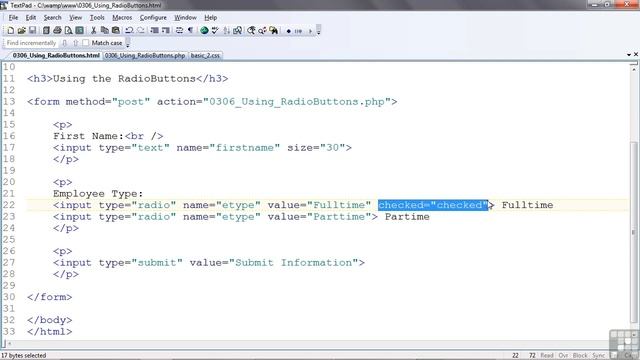The width and height of the screenshot is (640, 360).
Task: Print the document using printer icon
Action: pyautogui.click(x=57, y=31)
